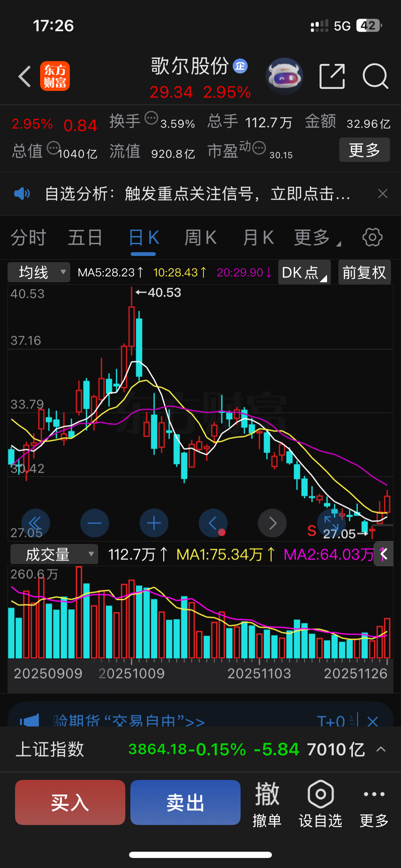Tap the speaker announcement icon
Screen dimensions: 401x868
[22, 193]
